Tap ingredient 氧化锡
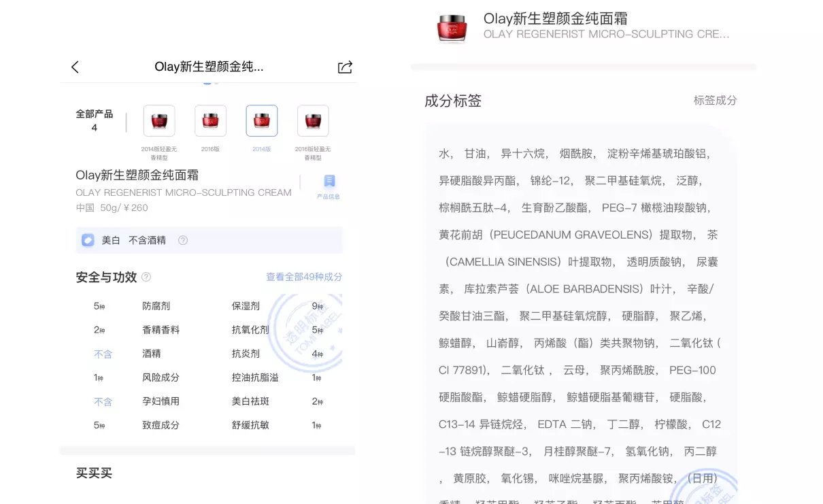The width and height of the screenshot is (823, 504). [x=518, y=478]
